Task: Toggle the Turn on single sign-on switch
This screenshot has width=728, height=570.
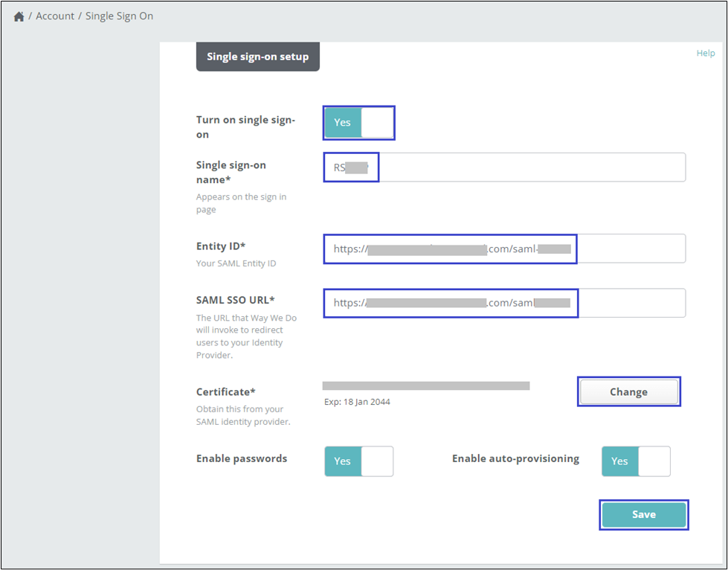Action: tap(358, 122)
